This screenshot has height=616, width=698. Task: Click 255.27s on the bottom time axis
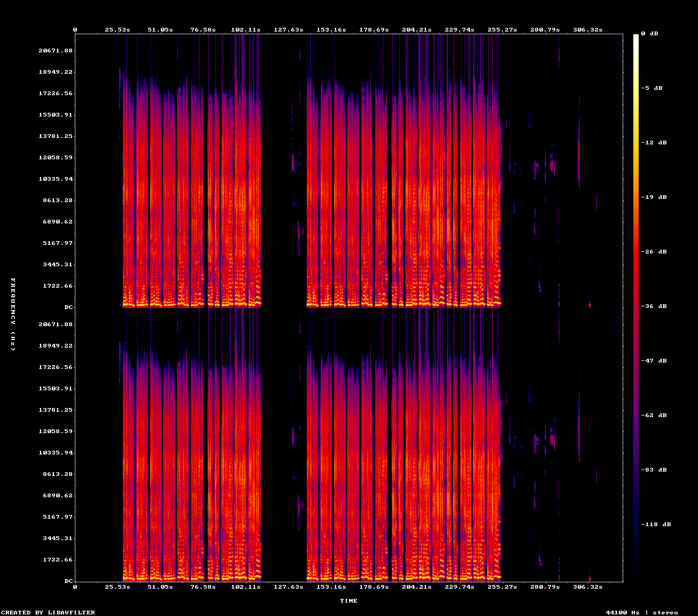click(502, 587)
